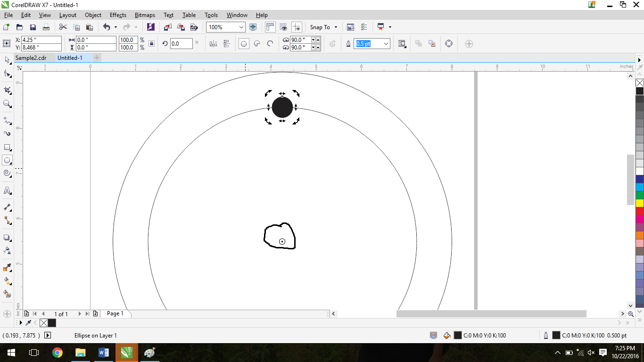
Task: Choose the Interactive Fill tool
Action: coord(7,281)
